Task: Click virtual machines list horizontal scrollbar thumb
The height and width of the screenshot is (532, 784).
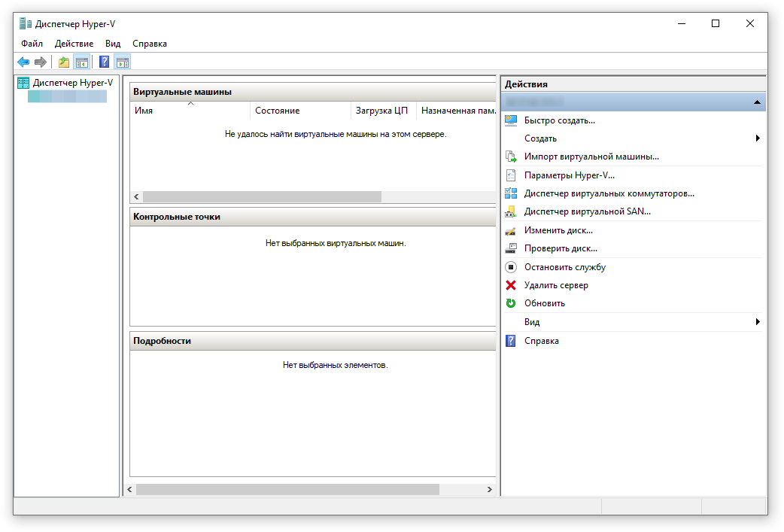Action: click(x=262, y=196)
